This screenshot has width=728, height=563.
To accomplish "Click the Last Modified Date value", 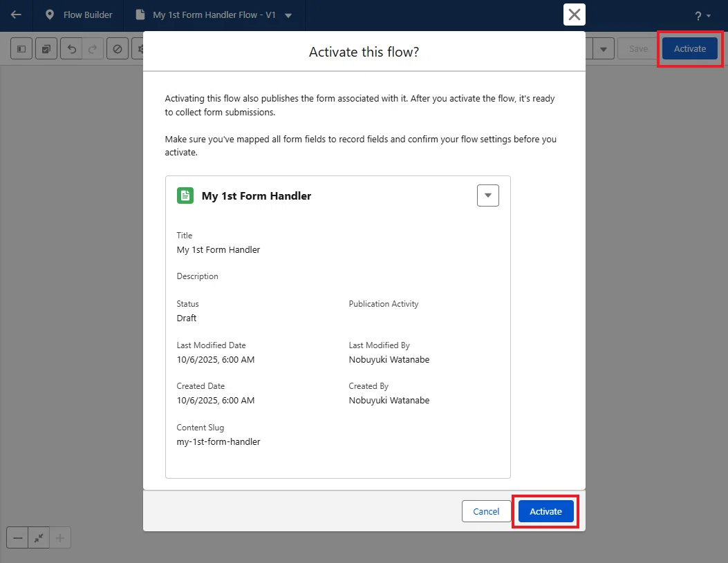I will 216,359.
